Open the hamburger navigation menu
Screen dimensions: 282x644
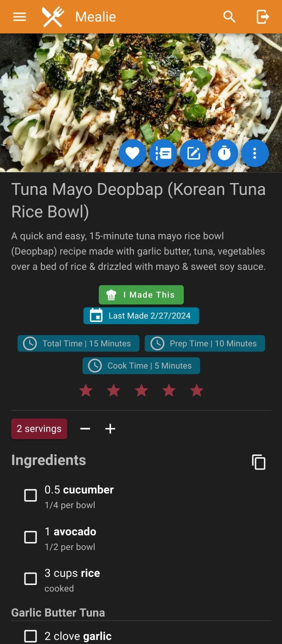click(x=20, y=17)
